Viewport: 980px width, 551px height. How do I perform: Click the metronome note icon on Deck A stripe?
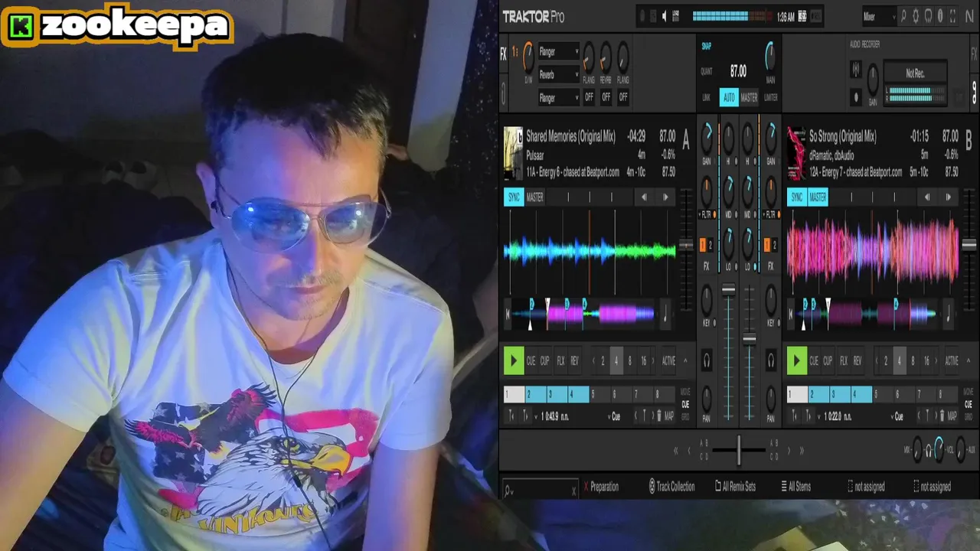click(x=665, y=313)
